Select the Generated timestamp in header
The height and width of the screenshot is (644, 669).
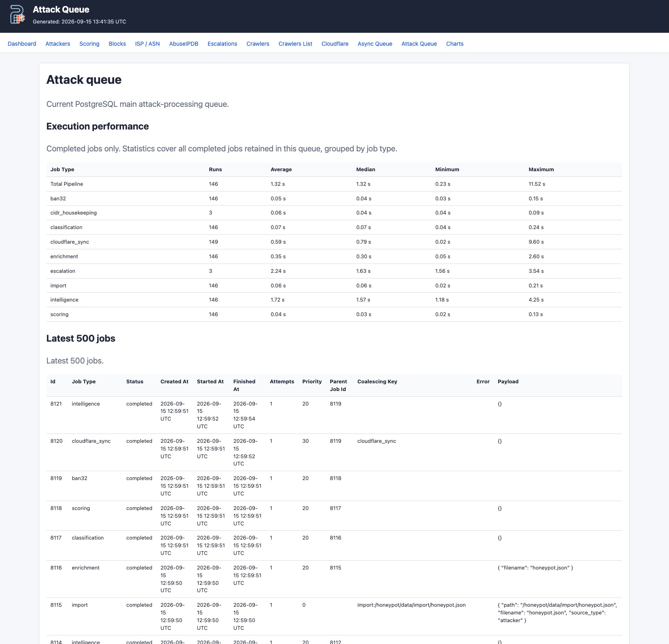coord(79,22)
